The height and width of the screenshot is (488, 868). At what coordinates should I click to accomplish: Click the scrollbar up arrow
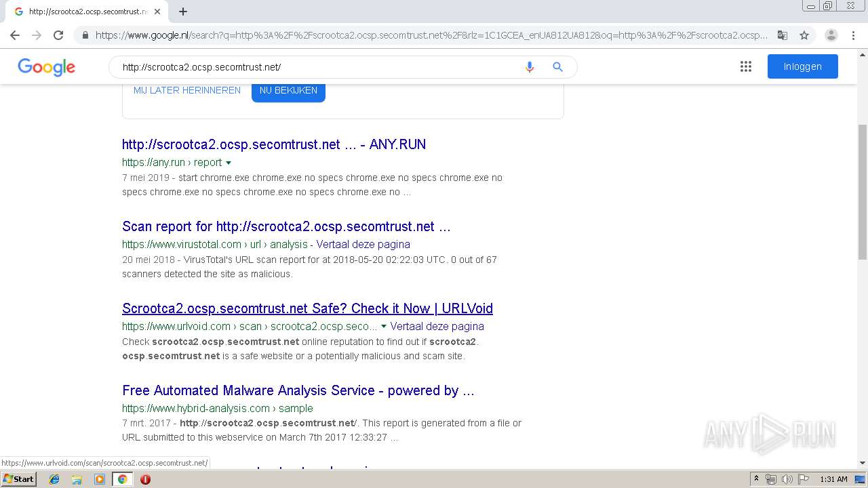863,54
